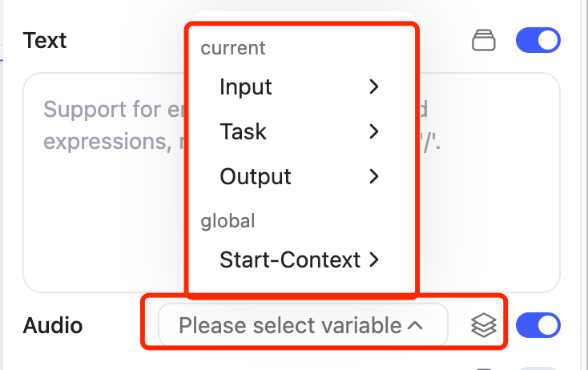This screenshot has height=370, width=588.
Task: Turn off the Audio toggle switch
Action: point(538,325)
